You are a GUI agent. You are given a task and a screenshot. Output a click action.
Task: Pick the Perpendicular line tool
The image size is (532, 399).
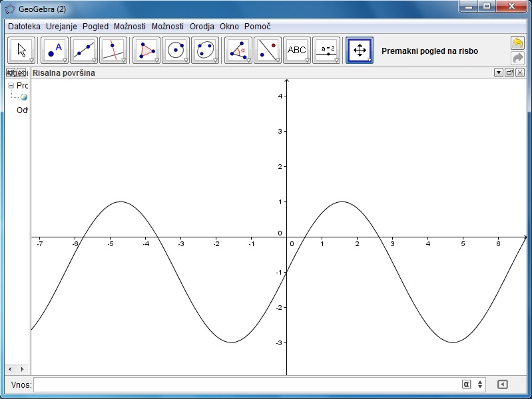pos(113,50)
